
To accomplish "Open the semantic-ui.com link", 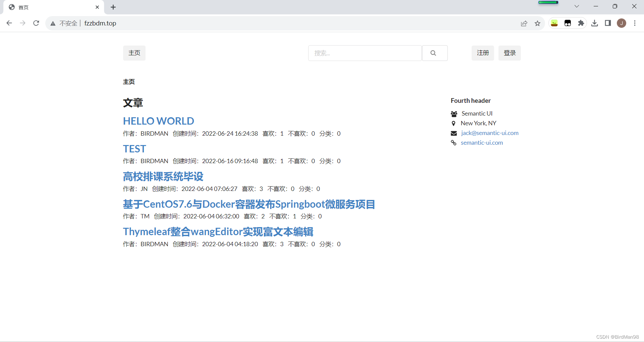I will click(x=482, y=143).
